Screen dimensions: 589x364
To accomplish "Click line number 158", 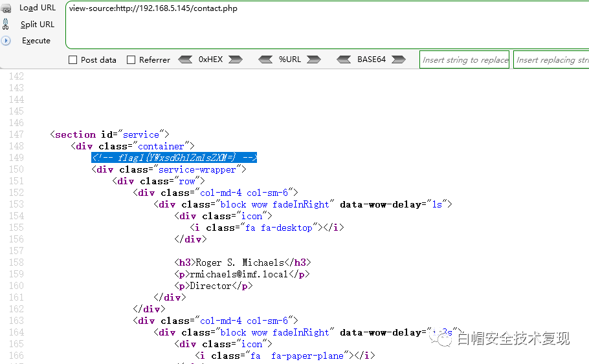I will [x=17, y=262].
